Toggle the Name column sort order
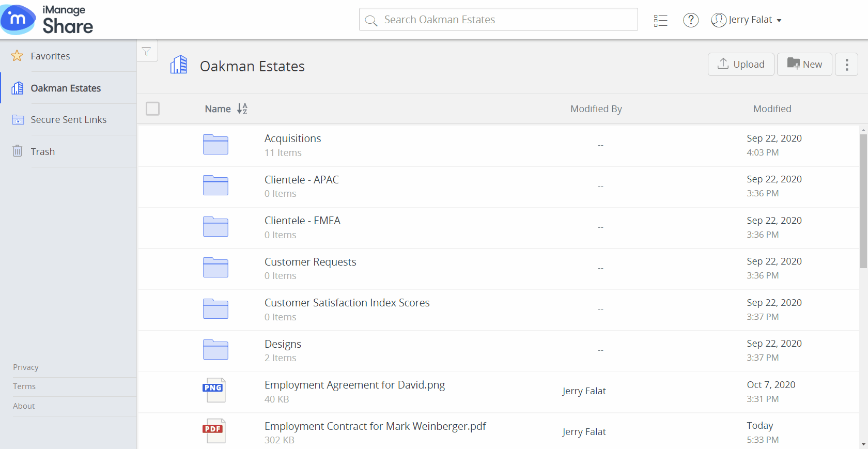Viewport: 868px width, 449px height. coord(242,109)
